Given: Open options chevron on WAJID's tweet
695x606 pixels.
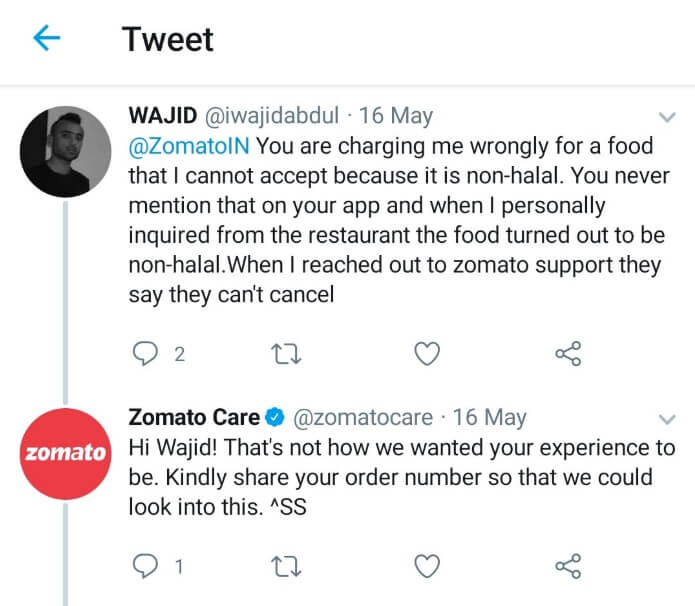Looking at the screenshot, I should tap(667, 117).
